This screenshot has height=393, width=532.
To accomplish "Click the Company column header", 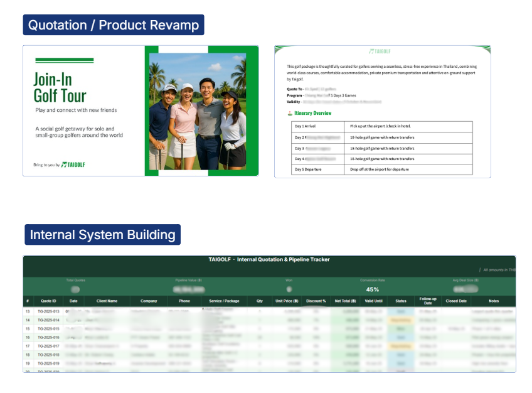I will coord(149,301).
